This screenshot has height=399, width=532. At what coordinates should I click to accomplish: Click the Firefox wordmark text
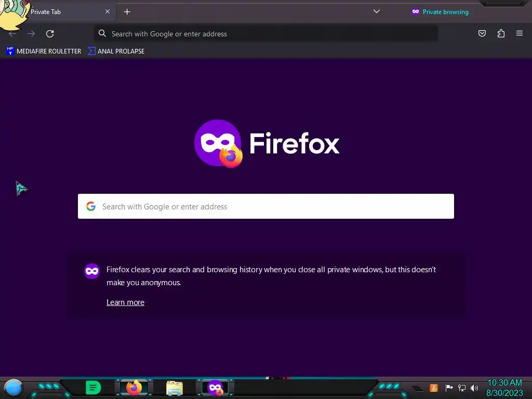pos(294,143)
